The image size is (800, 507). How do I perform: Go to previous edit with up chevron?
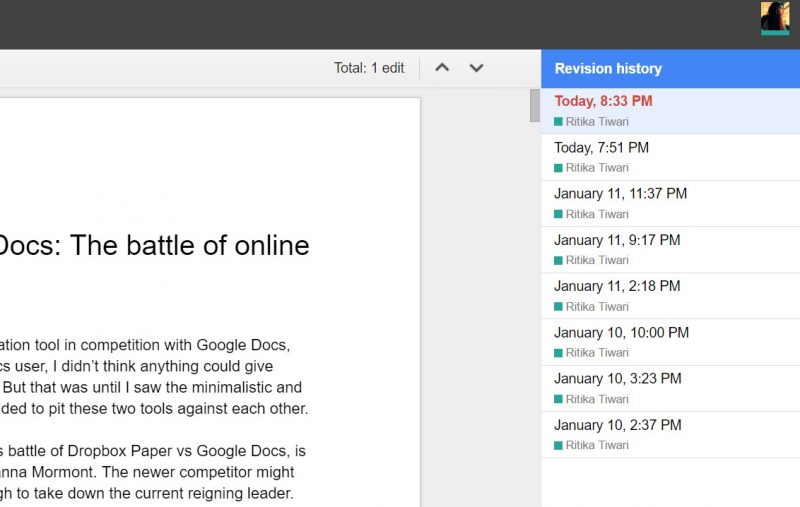(x=442, y=67)
